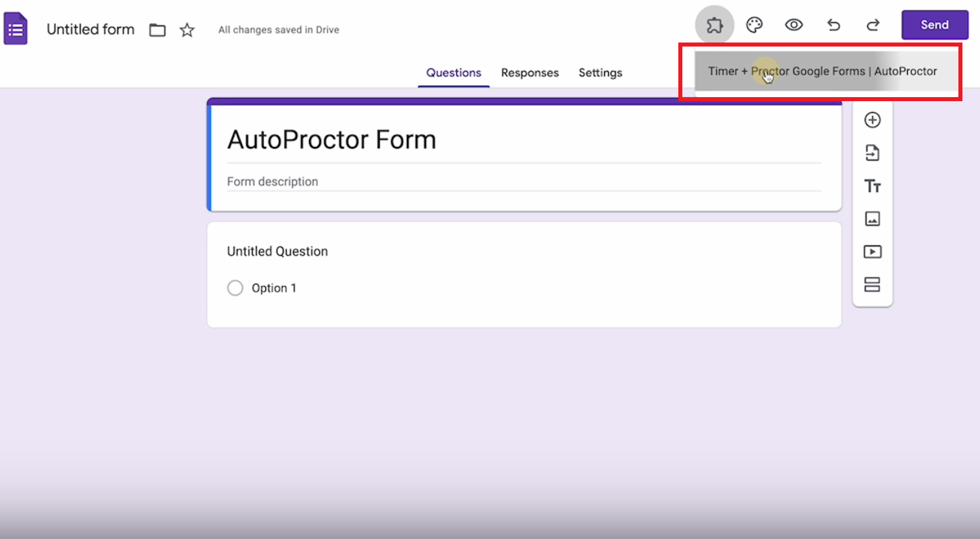Click the redo arrow icon
The width and height of the screenshot is (980, 539).
[x=873, y=26]
